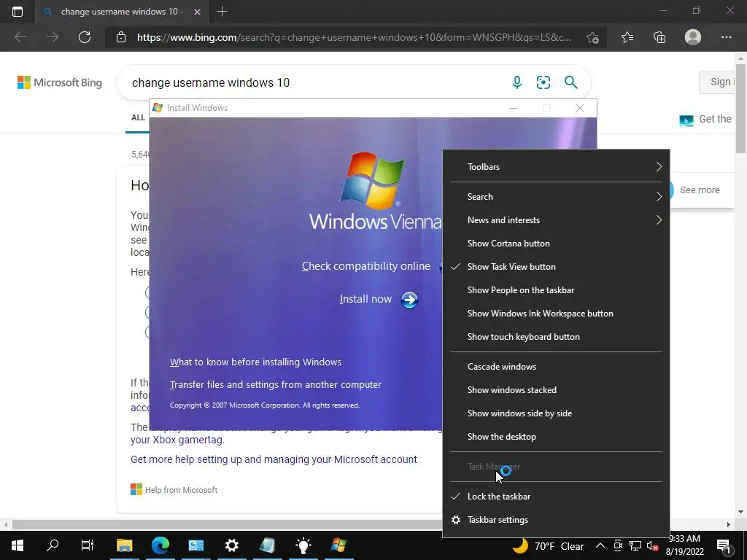747x560 pixels.
Task: Open Edge profile avatar
Action: point(693,37)
